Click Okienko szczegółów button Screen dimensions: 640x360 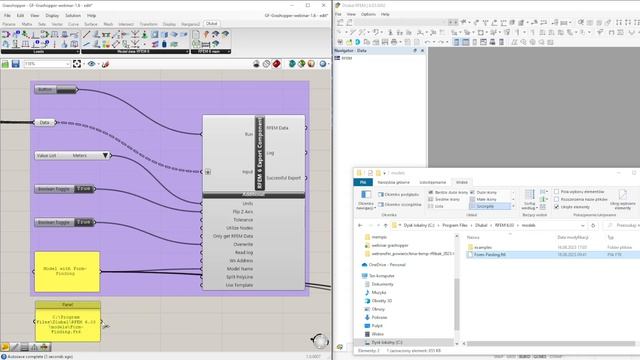pyautogui.click(x=399, y=204)
